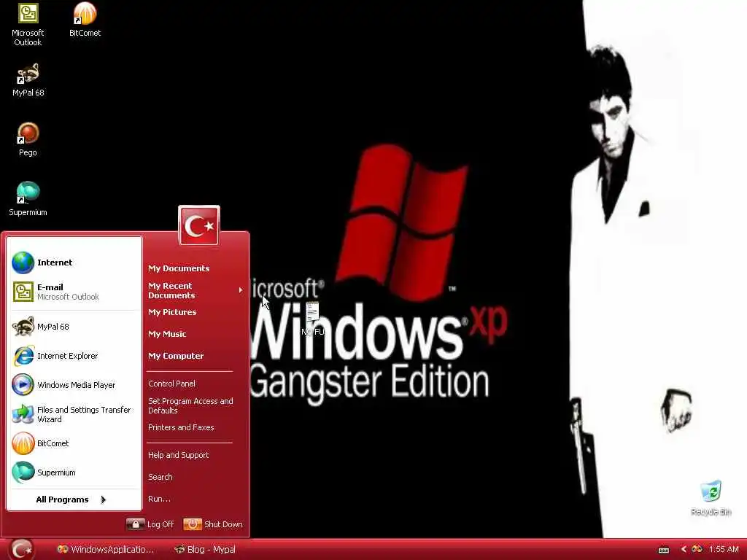The height and width of the screenshot is (560, 747).
Task: Expand My Recent Documents submenu arrow
Action: tap(240, 290)
